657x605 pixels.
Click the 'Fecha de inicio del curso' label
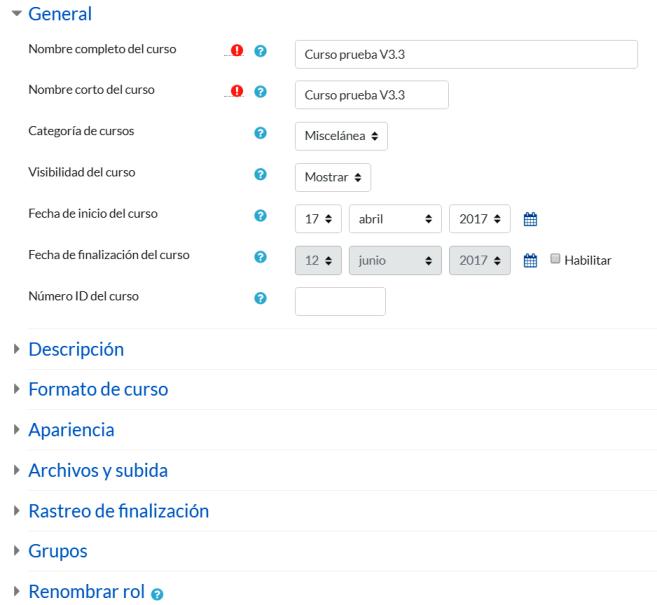pyautogui.click(x=93, y=214)
